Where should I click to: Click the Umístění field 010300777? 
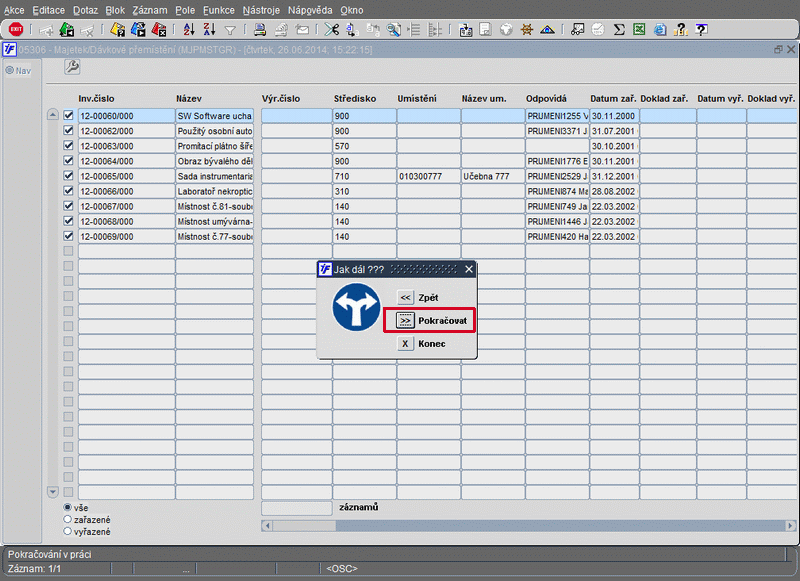429,176
